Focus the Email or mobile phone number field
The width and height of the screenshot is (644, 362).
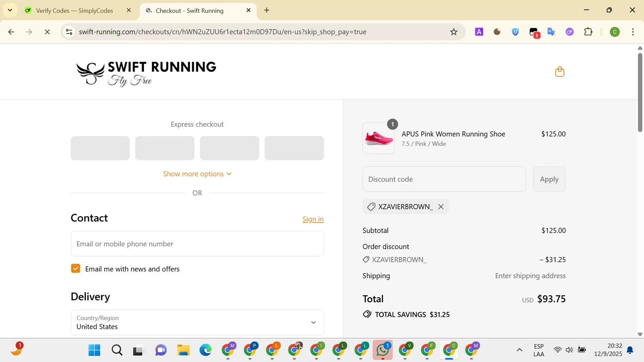pyautogui.click(x=197, y=244)
